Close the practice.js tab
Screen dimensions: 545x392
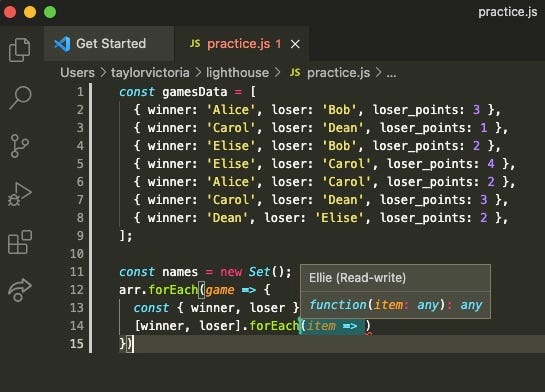[x=295, y=44]
